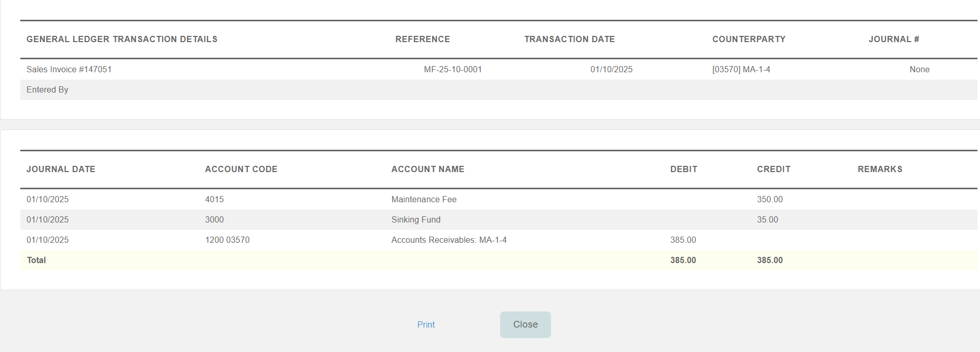This screenshot has width=980, height=352.
Task: Click the Entered By row
Action: click(x=47, y=90)
